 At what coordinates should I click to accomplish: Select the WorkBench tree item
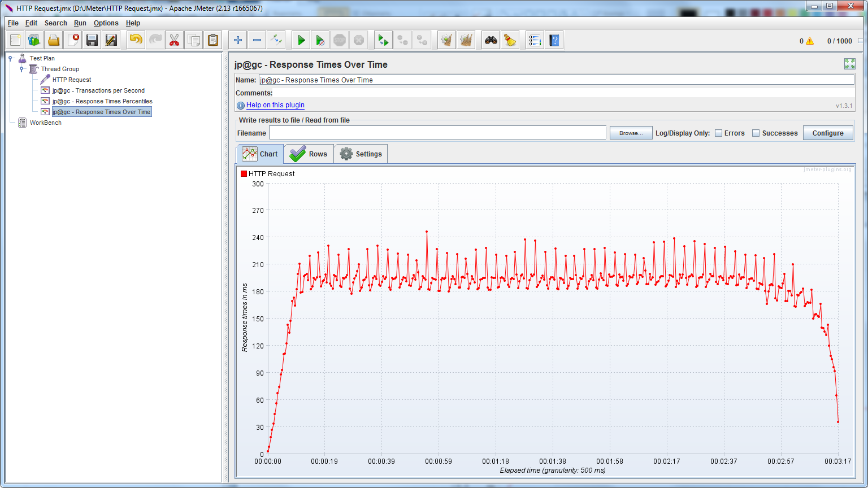(45, 123)
